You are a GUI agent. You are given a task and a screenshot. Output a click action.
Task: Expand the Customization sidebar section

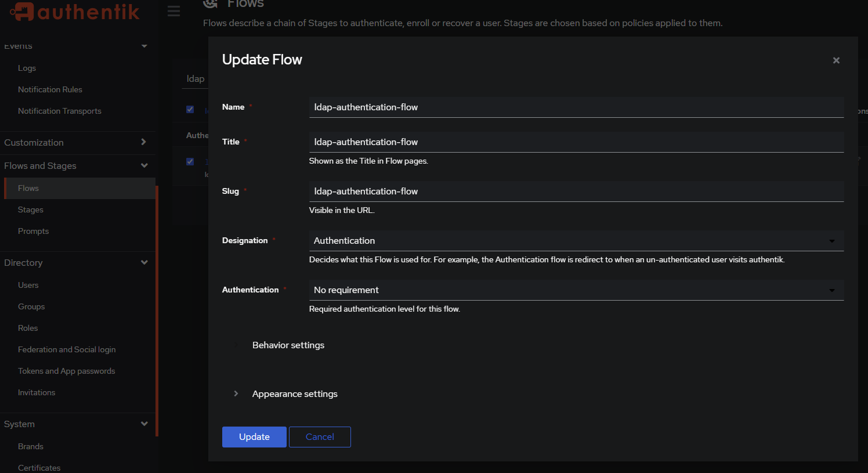tap(143, 142)
